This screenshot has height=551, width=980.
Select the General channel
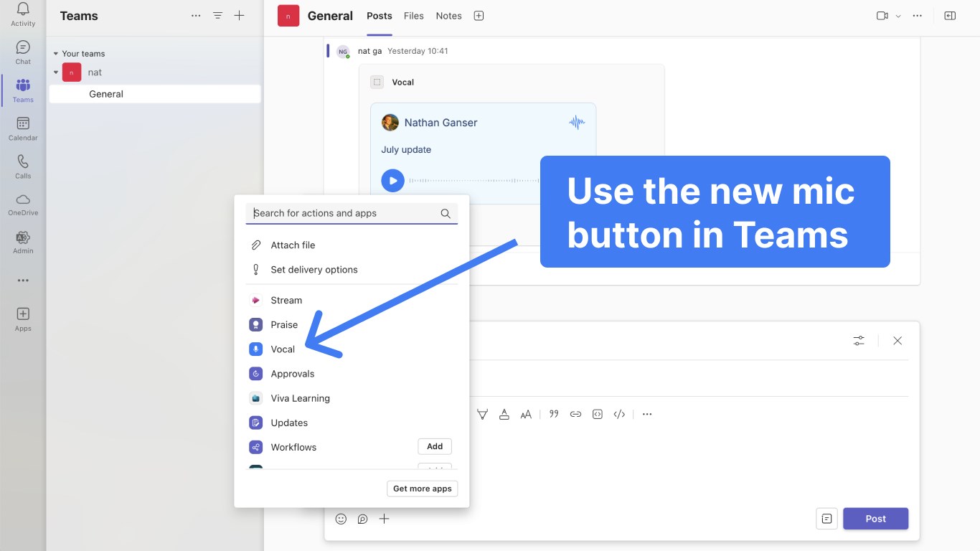click(x=155, y=94)
